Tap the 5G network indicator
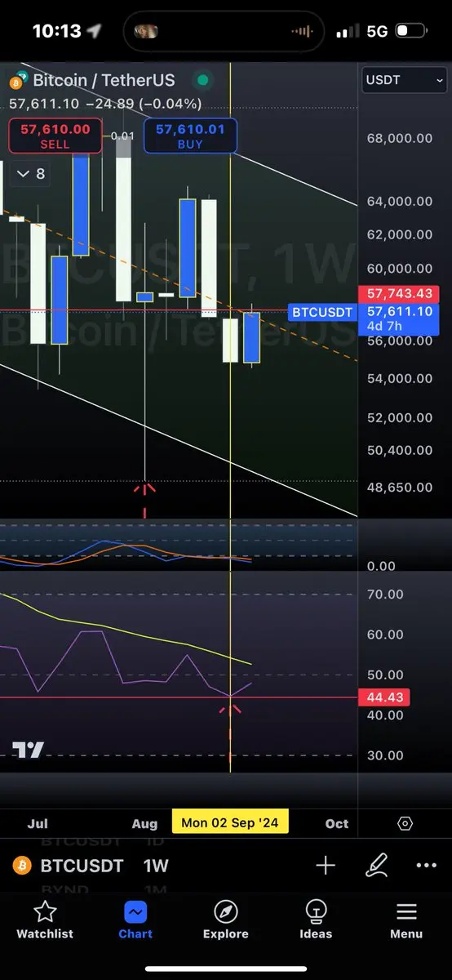 coord(377,31)
